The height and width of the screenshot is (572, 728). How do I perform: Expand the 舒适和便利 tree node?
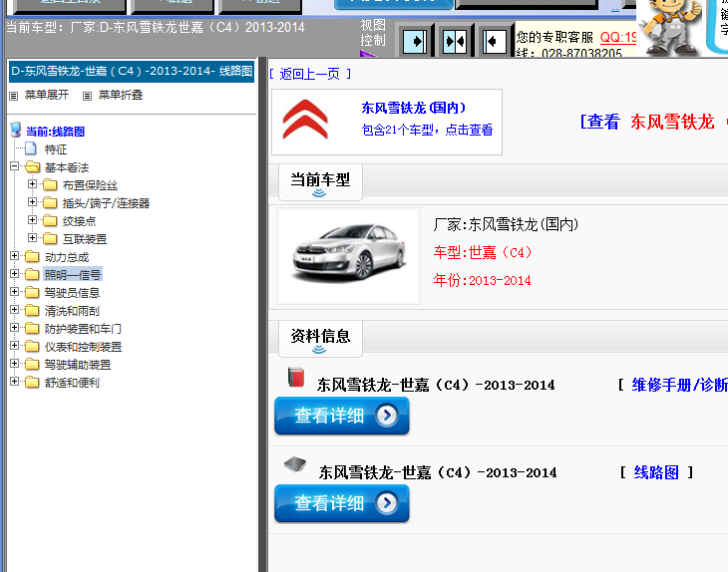(14, 382)
